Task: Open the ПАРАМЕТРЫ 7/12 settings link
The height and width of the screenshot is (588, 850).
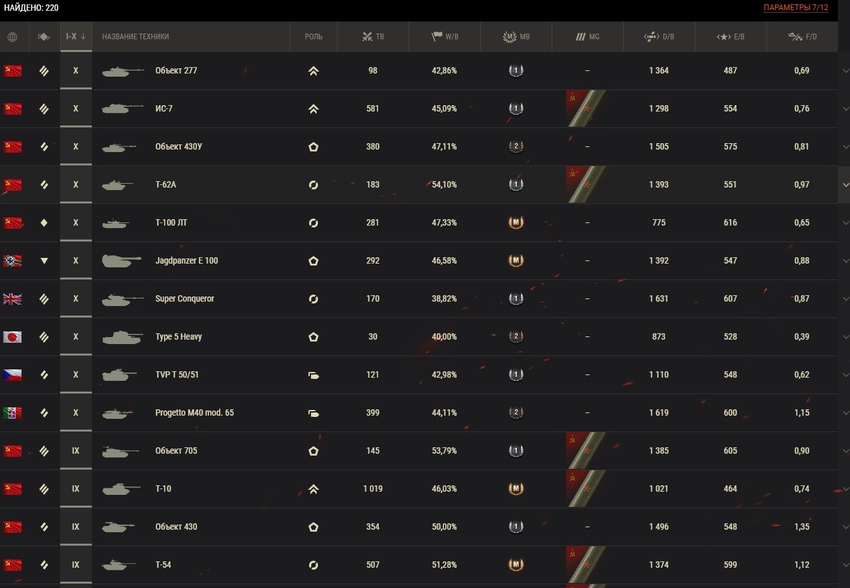Action: tap(796, 8)
